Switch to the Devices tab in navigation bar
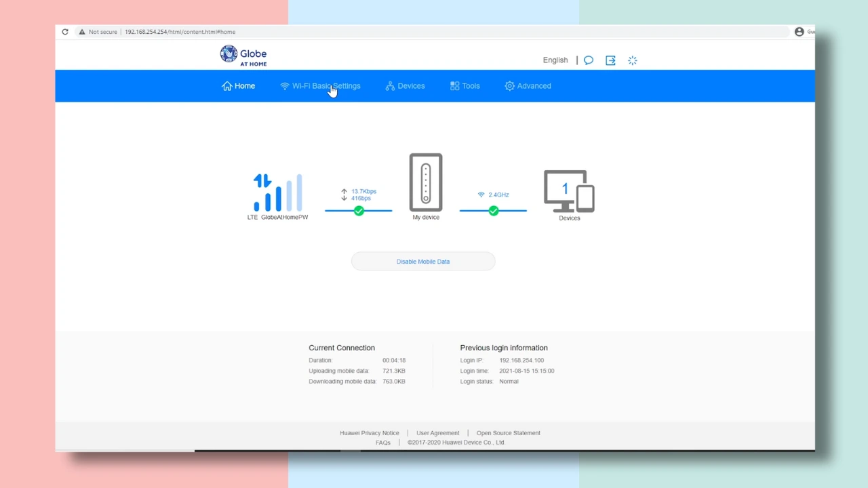This screenshot has height=488, width=868. (406, 86)
